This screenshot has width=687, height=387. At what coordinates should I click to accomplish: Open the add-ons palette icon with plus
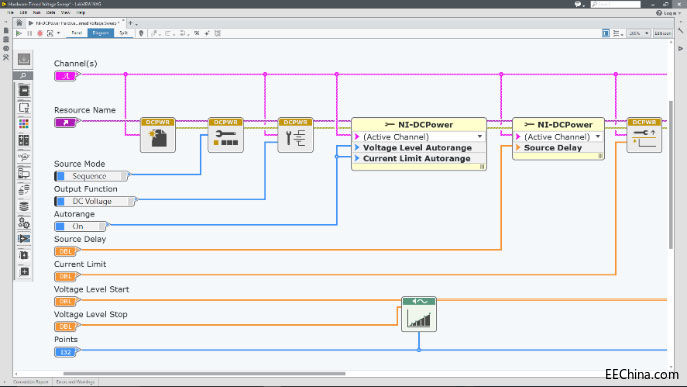coord(24,272)
